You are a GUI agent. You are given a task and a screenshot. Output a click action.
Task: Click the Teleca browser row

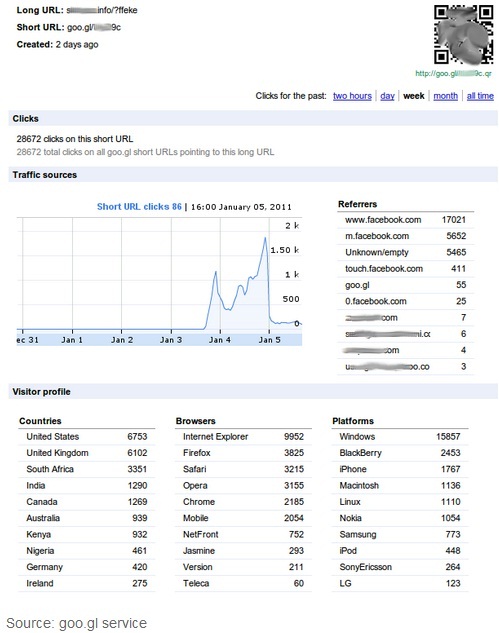point(243,583)
